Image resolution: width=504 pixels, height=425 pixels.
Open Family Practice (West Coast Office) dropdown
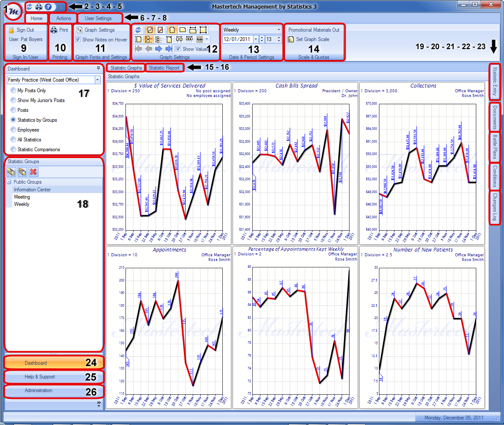click(97, 80)
